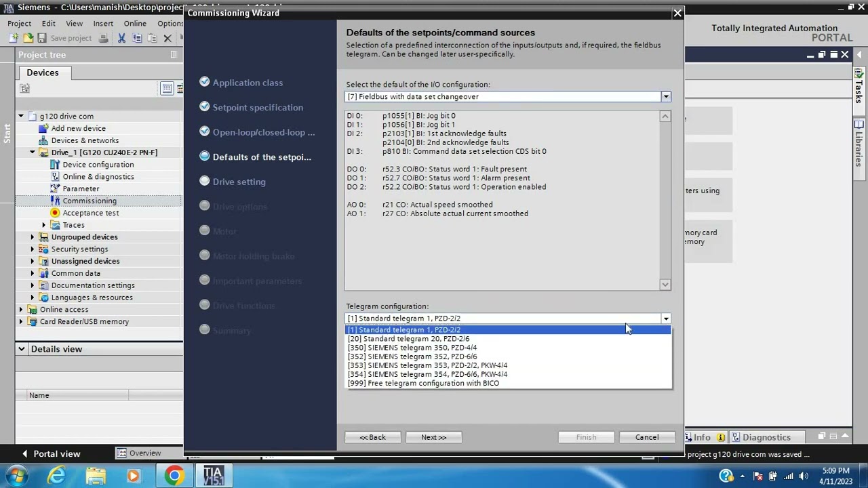Select Free telegram configuration with BICO

(423, 383)
